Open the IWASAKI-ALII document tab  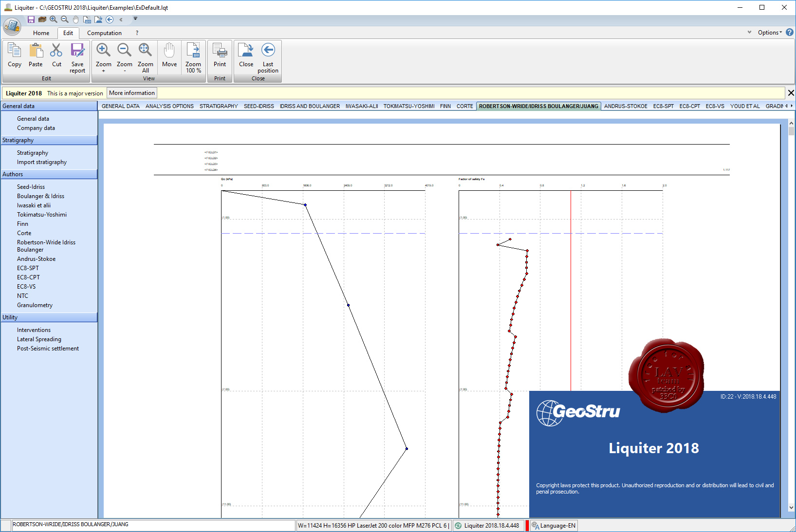point(362,106)
